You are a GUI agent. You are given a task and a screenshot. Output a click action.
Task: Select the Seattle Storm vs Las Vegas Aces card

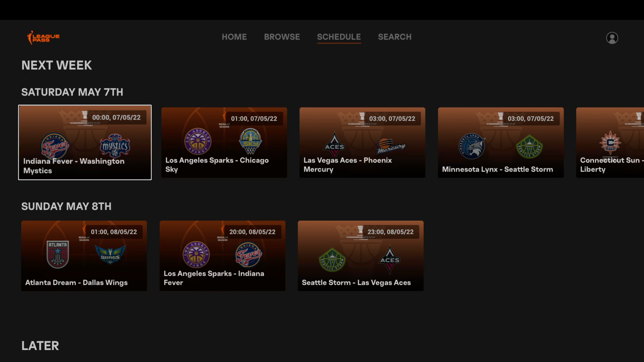[360, 256]
